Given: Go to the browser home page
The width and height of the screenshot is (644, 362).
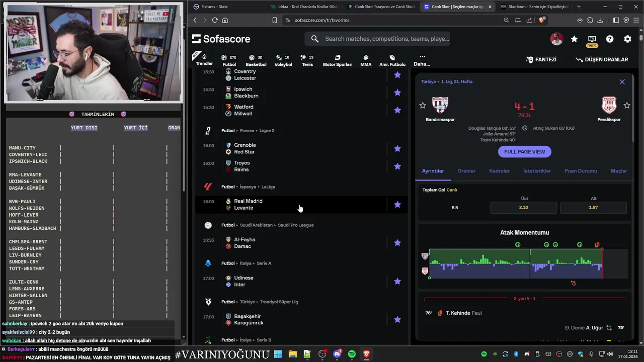Looking at the screenshot, I should click(225, 20).
